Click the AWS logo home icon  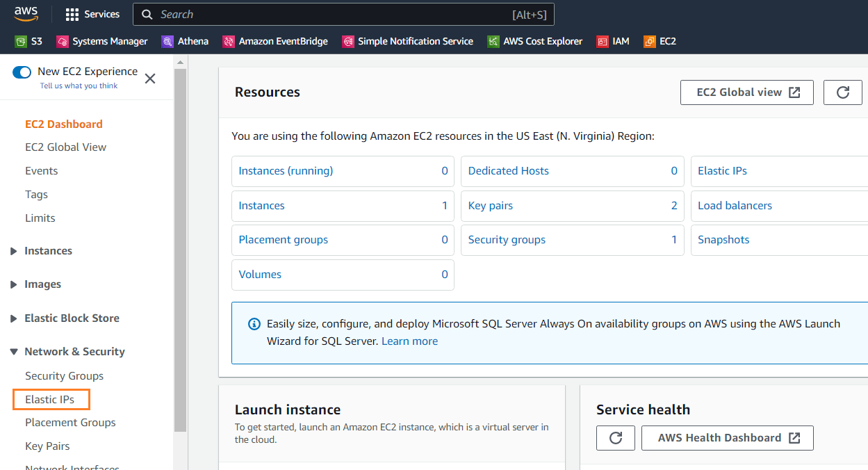click(26, 14)
